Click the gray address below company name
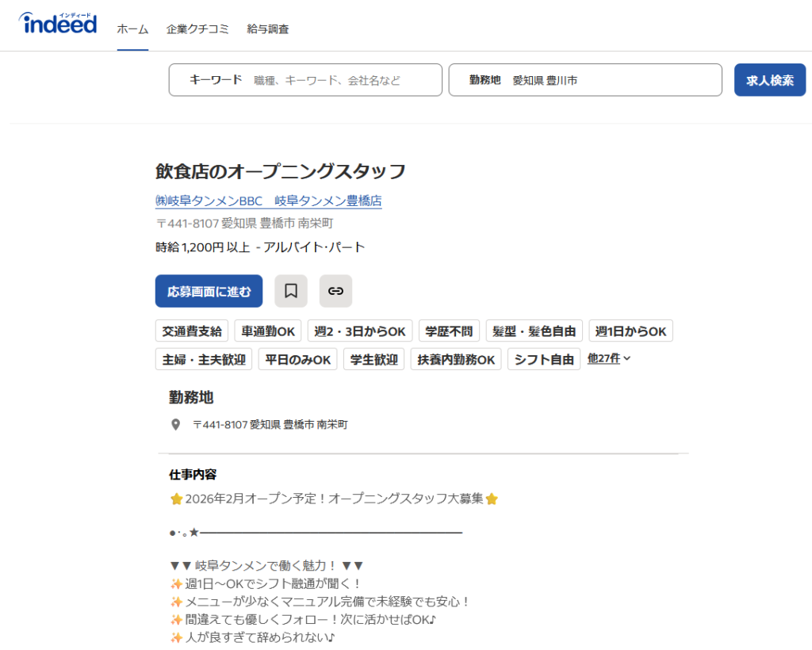 point(244,224)
